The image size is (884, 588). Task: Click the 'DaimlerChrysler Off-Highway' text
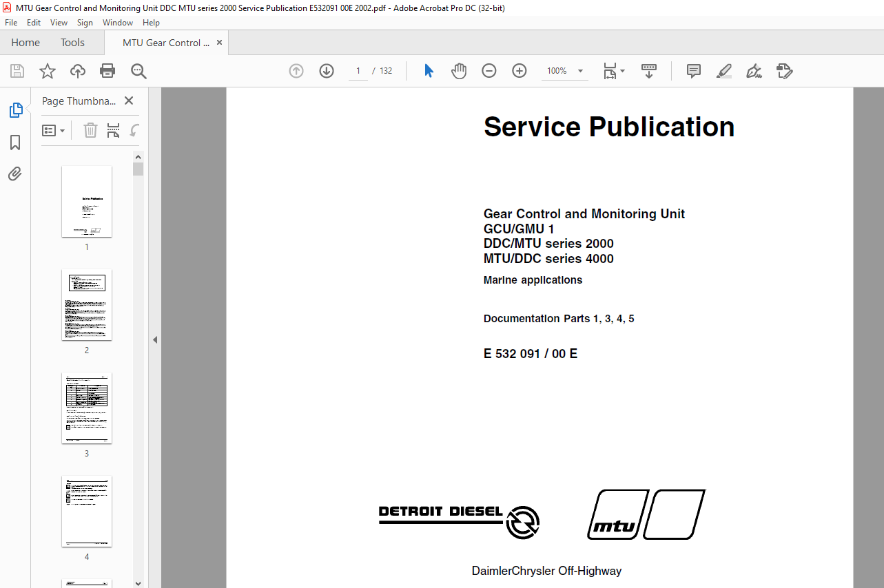pyautogui.click(x=546, y=571)
